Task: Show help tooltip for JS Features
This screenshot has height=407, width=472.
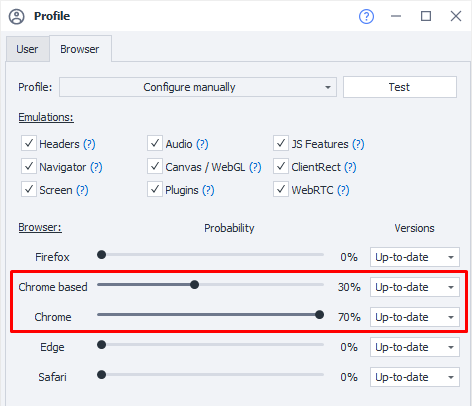Action: (x=358, y=144)
